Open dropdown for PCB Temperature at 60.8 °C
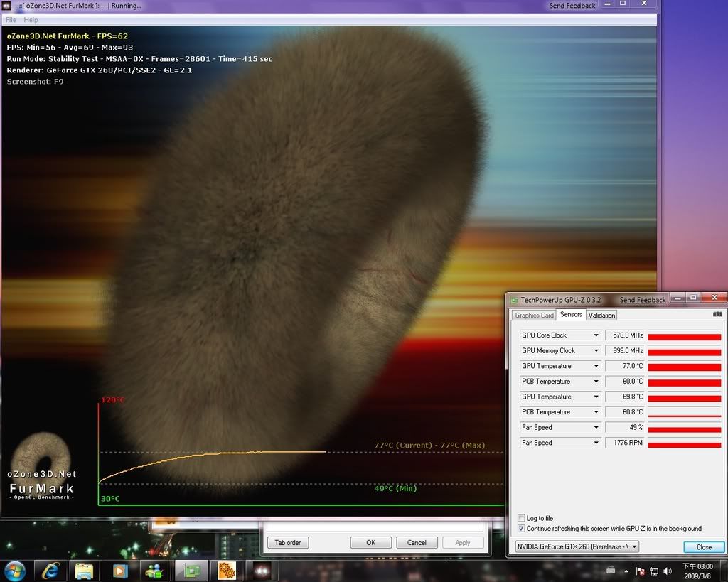728x582 pixels. [596, 411]
